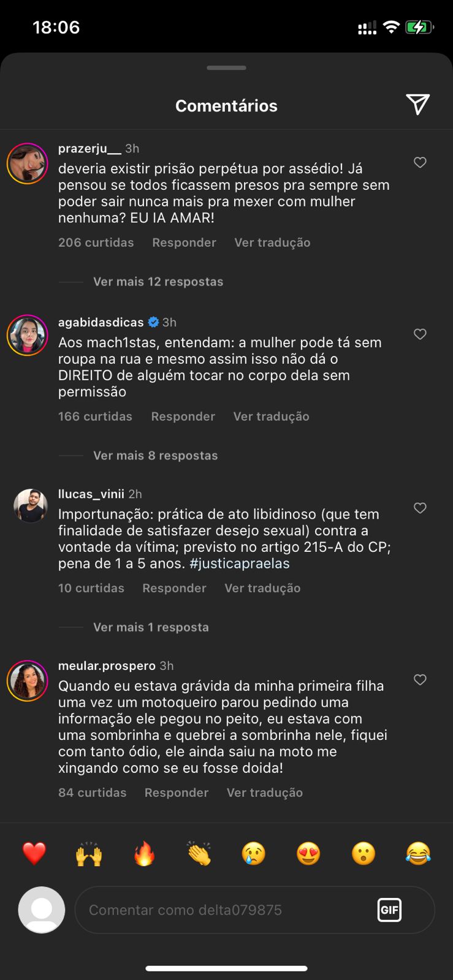
Task: Expand "Ver mais 1 resposta"
Action: click(151, 627)
